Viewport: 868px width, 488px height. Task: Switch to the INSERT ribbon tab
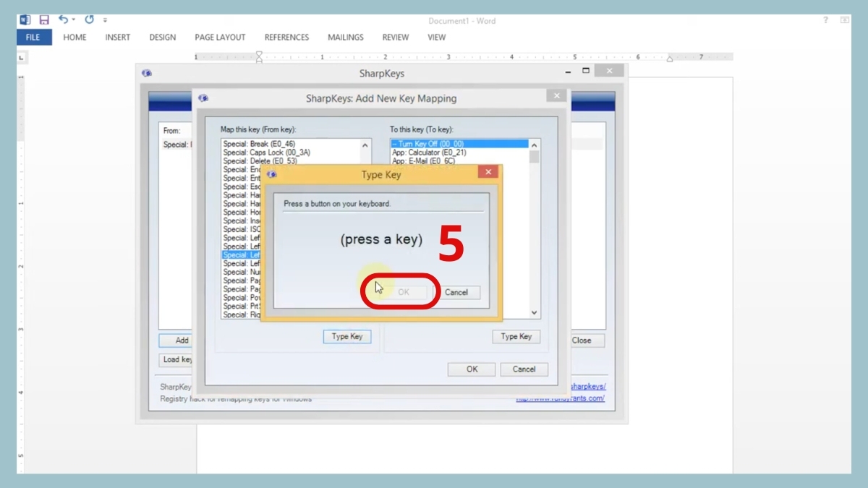click(x=118, y=38)
